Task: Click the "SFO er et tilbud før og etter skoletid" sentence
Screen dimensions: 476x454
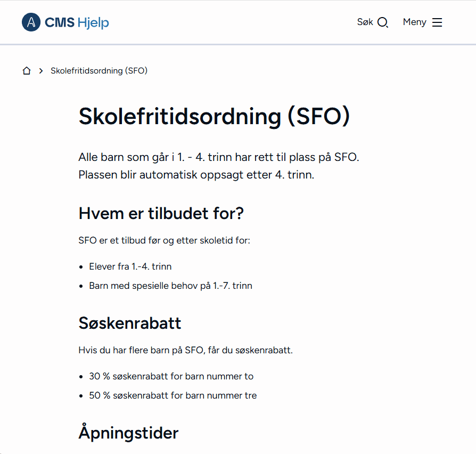Action: (164, 240)
